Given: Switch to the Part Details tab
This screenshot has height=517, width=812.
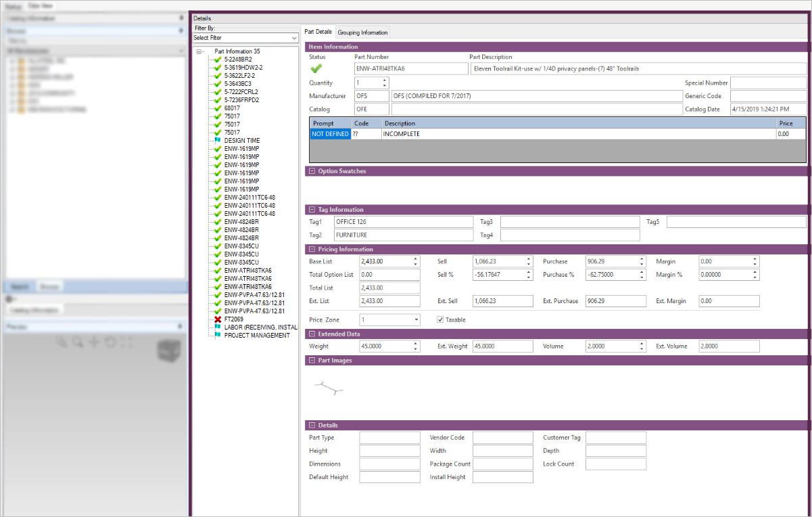Looking at the screenshot, I should point(318,32).
